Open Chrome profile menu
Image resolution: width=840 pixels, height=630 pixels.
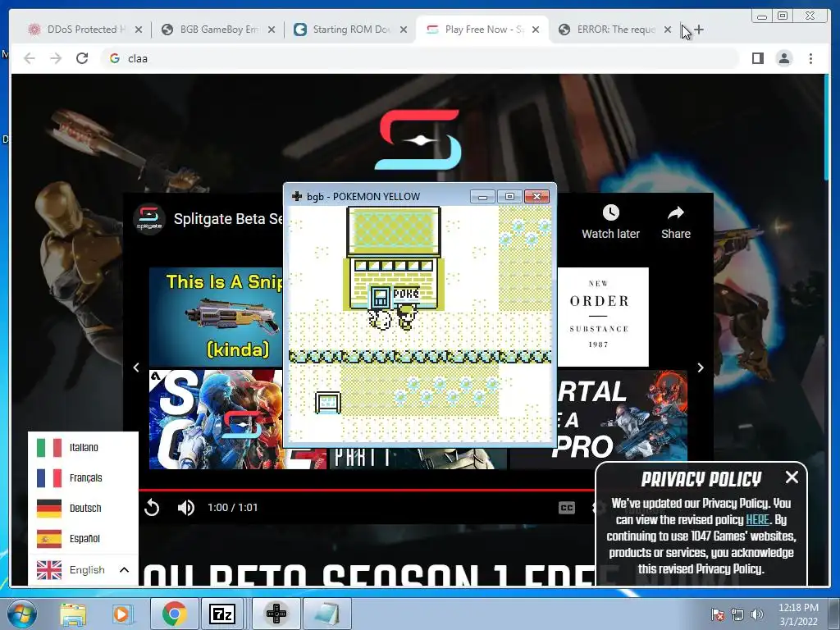coord(784,58)
